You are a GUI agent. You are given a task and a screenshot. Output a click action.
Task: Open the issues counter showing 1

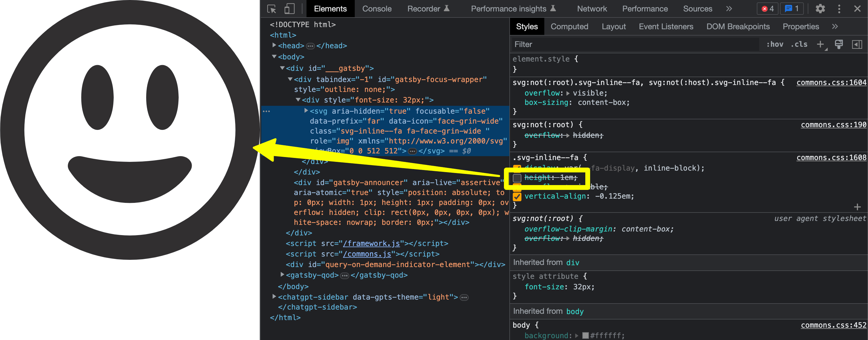tap(791, 9)
